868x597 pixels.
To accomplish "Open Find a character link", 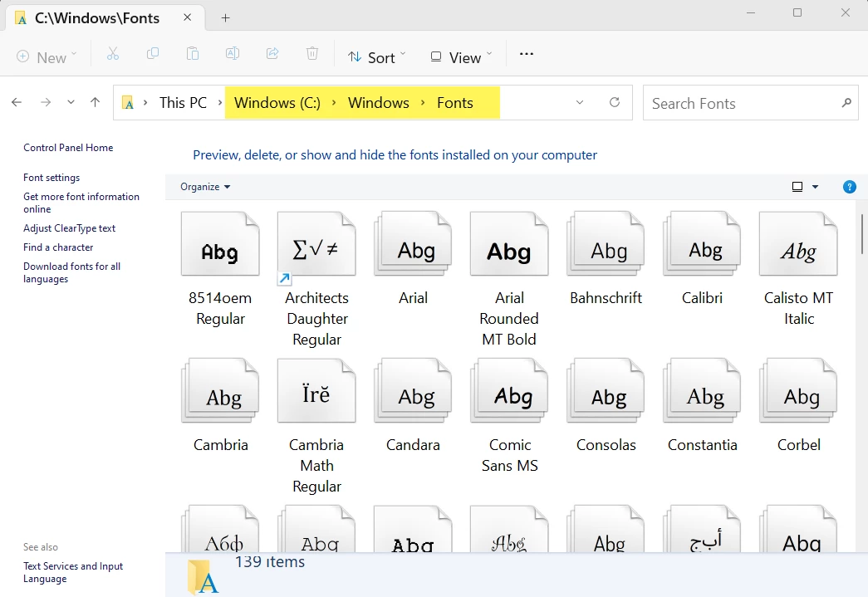I will (58, 247).
